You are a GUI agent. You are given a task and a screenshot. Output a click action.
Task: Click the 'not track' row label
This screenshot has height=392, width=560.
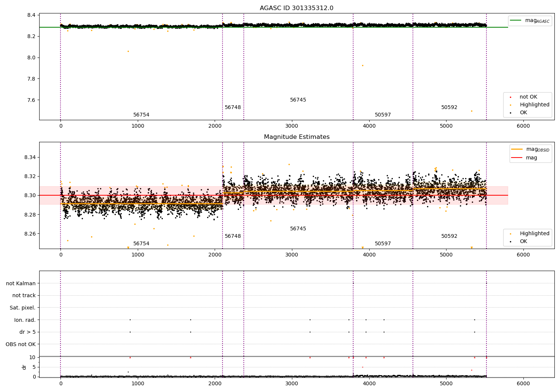coord(24,296)
